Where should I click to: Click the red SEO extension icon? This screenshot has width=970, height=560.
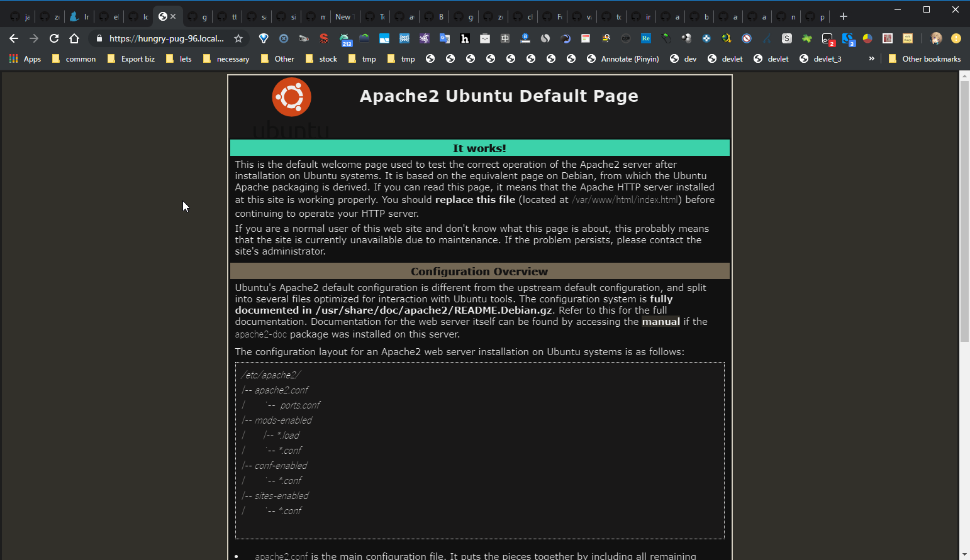click(x=324, y=38)
